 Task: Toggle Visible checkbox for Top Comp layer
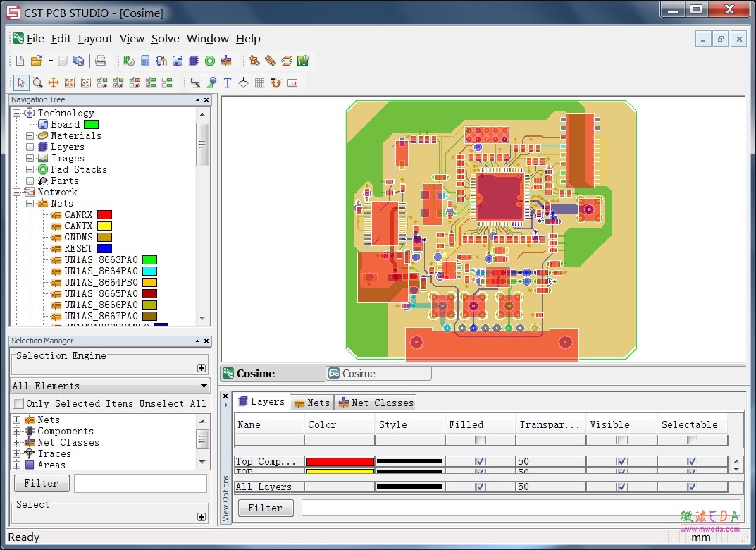click(622, 461)
